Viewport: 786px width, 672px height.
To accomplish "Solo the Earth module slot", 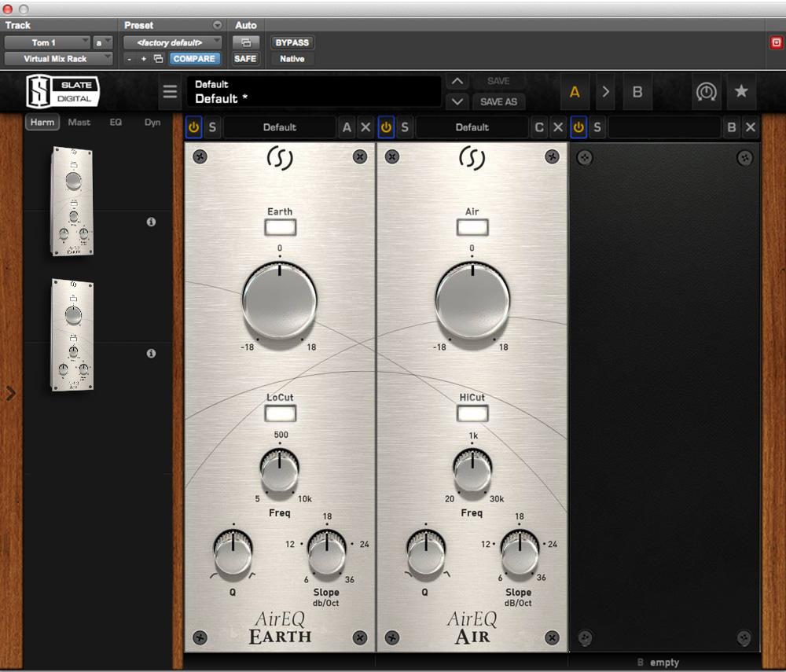I will click(x=212, y=127).
